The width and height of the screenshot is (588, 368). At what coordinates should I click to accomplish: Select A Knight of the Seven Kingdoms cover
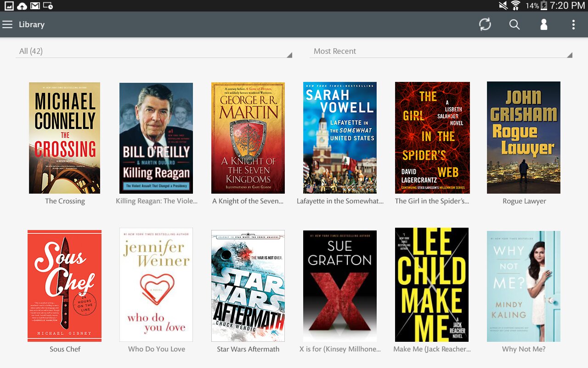[248, 138]
